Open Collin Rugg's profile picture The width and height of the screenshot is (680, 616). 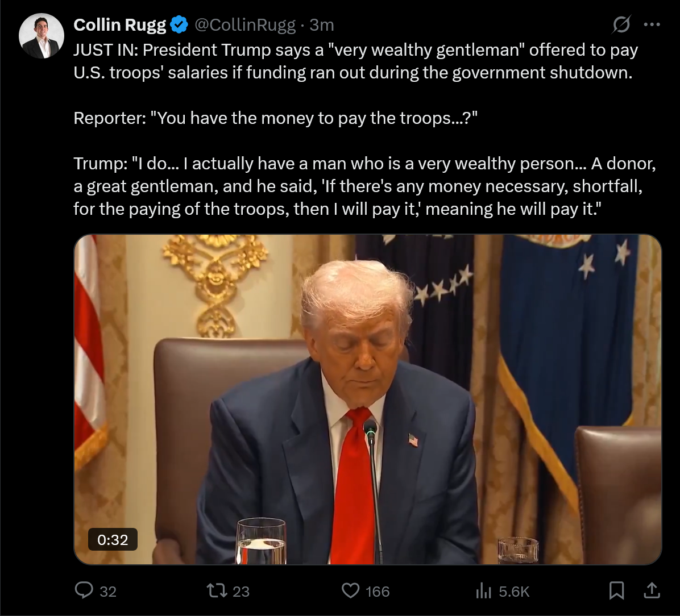click(x=42, y=36)
